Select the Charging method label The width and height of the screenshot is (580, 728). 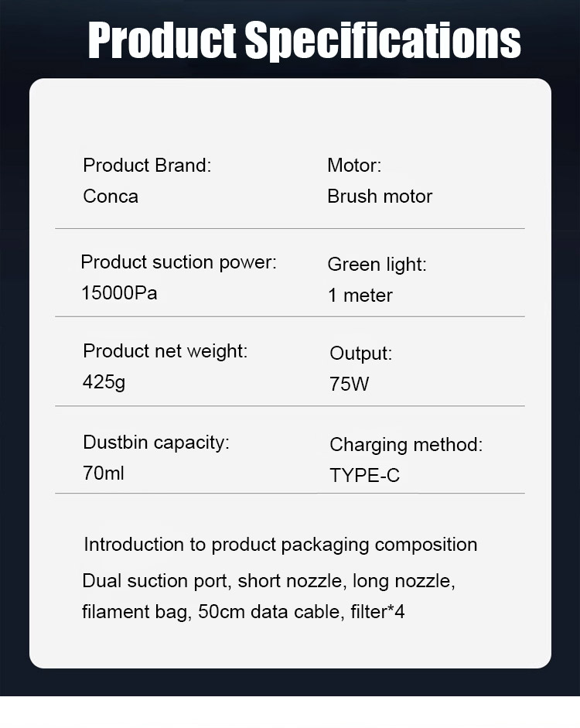coord(405,445)
